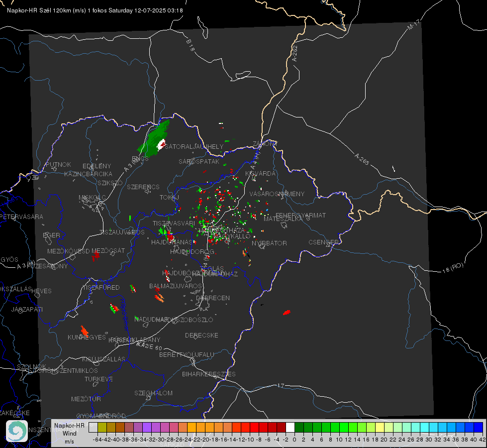Viewport: 487px width, 448px height.
Task: Click the 'A 42/E 60' road label
Action: [x=149, y=346]
